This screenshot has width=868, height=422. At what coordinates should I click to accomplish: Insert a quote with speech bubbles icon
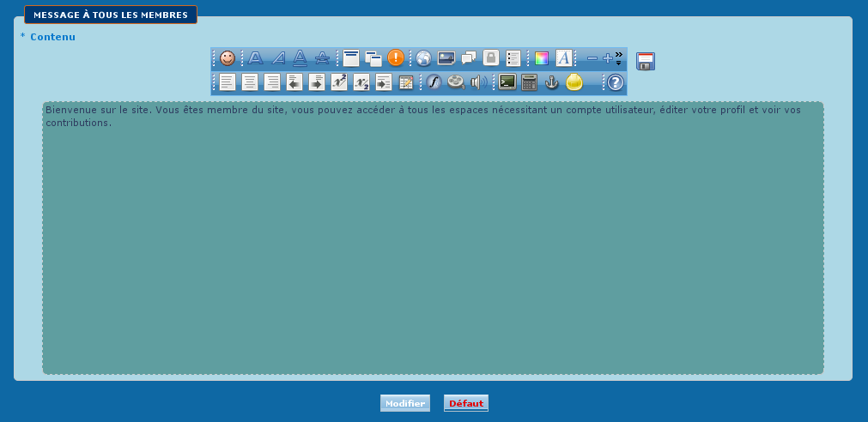pyautogui.click(x=469, y=58)
